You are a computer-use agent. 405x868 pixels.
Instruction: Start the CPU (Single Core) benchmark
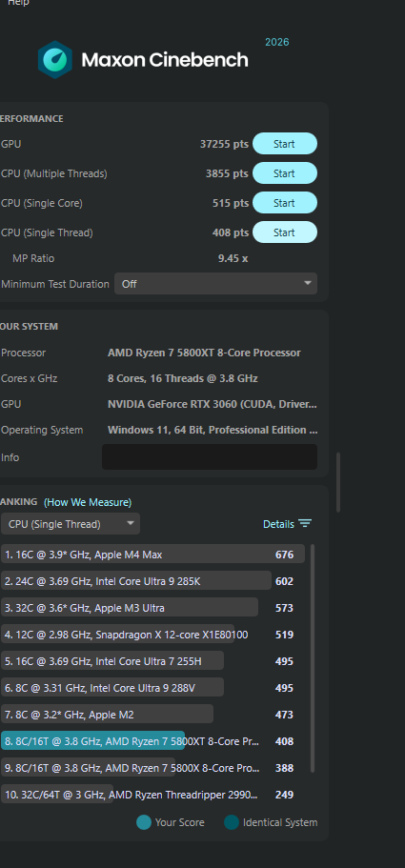coord(285,203)
